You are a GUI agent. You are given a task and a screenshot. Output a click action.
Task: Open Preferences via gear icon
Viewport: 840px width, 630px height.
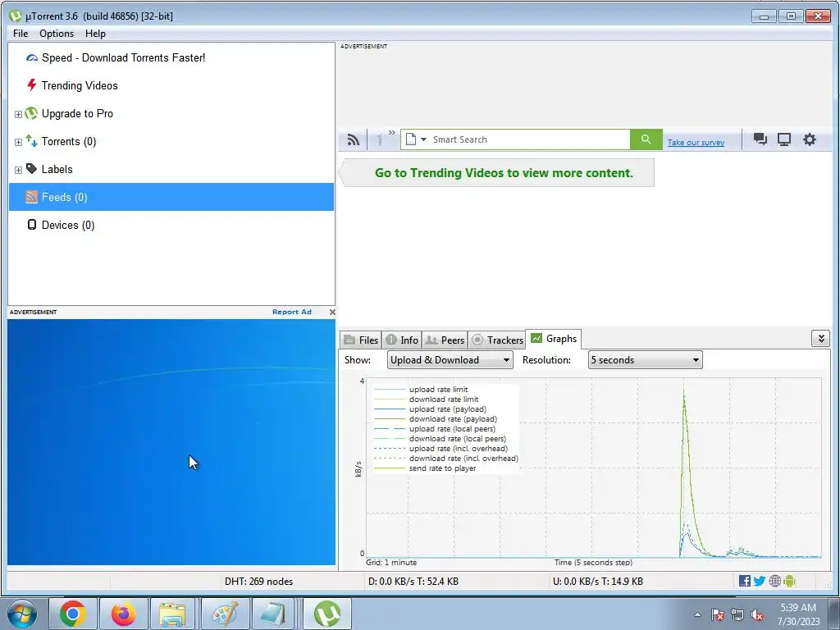click(810, 139)
